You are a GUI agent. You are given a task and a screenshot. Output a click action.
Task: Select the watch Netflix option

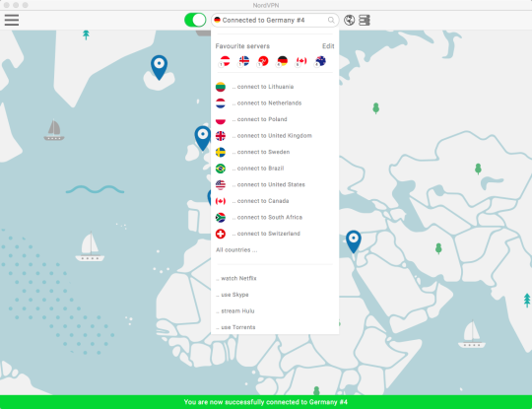[x=236, y=278]
